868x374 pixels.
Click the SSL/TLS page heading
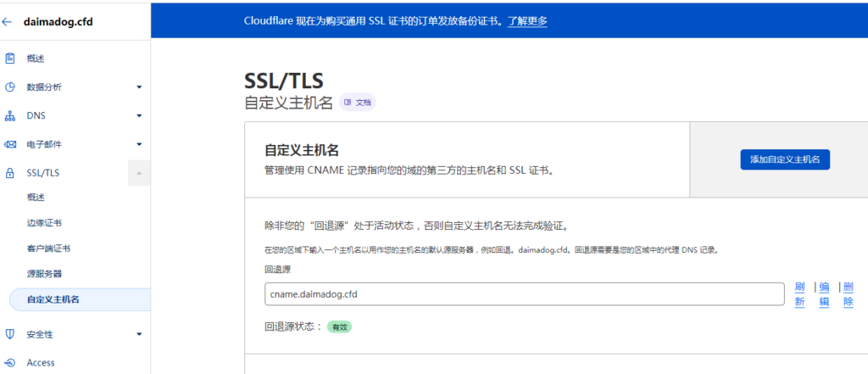pos(283,81)
